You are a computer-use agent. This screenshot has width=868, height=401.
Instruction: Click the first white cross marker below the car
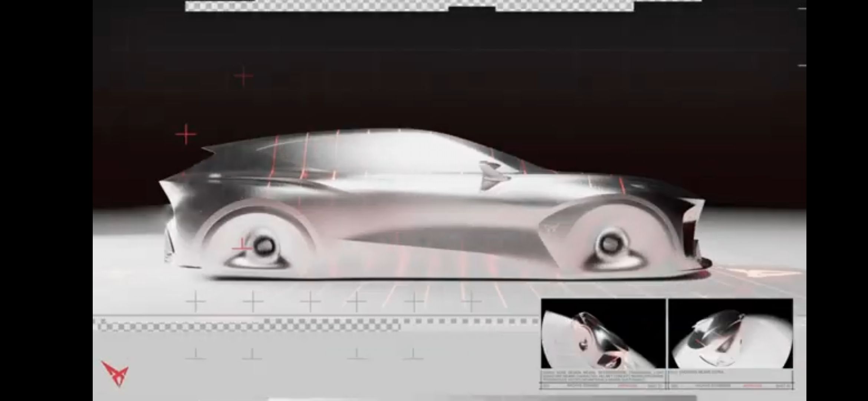tap(195, 301)
